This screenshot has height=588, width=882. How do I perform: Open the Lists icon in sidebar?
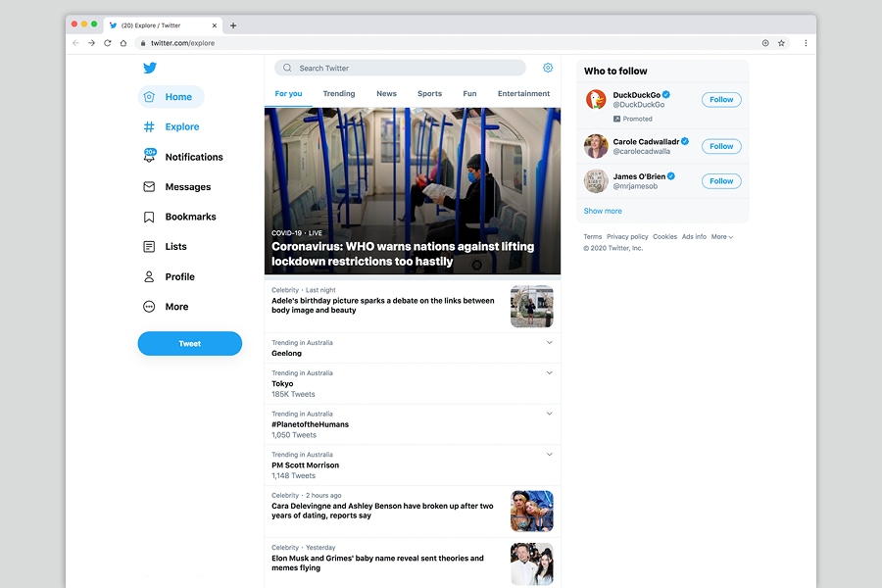coord(149,246)
